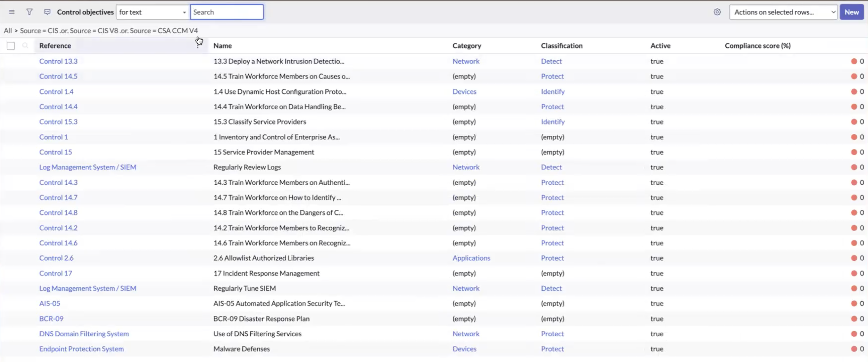
Task: Open the Reference column options menu
Action: tap(198, 46)
